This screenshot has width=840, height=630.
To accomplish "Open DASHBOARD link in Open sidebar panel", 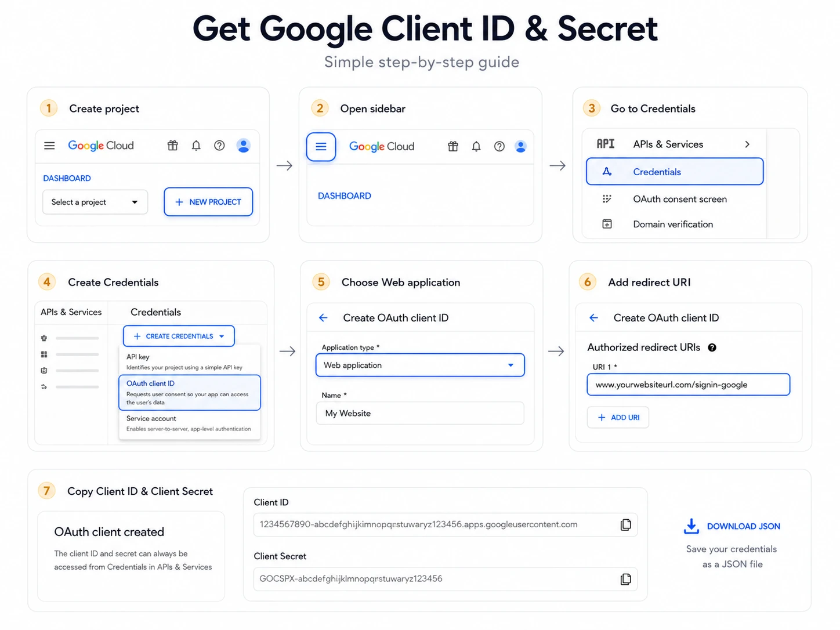I will click(345, 196).
